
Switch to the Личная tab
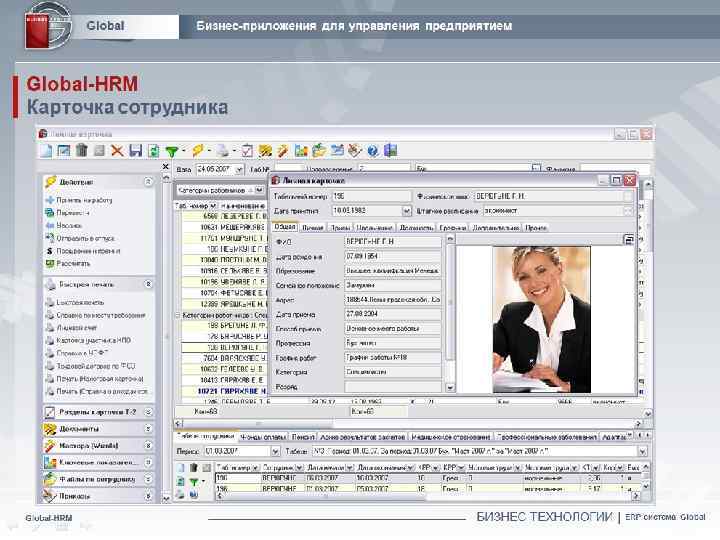(313, 228)
